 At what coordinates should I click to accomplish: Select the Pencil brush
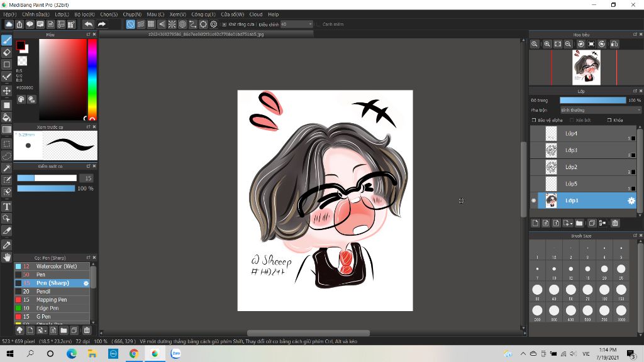pos(52,292)
